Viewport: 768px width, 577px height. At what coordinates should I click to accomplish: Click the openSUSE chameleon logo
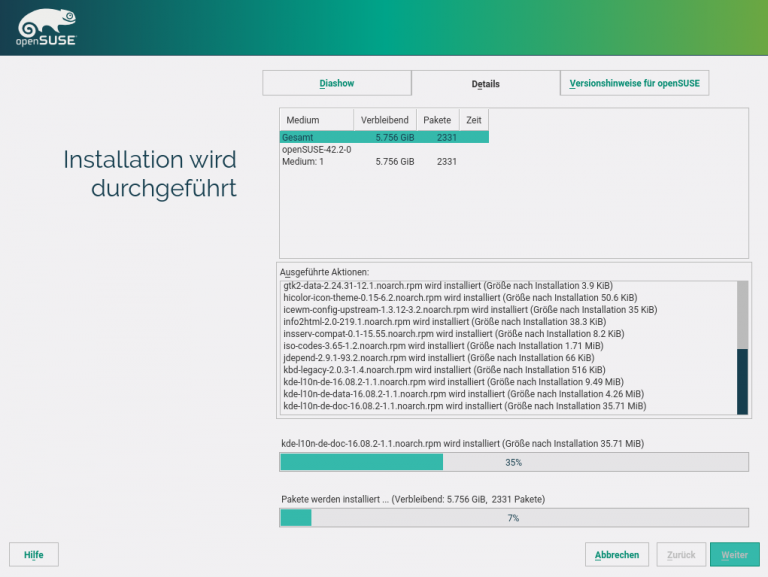pyautogui.click(x=47, y=27)
